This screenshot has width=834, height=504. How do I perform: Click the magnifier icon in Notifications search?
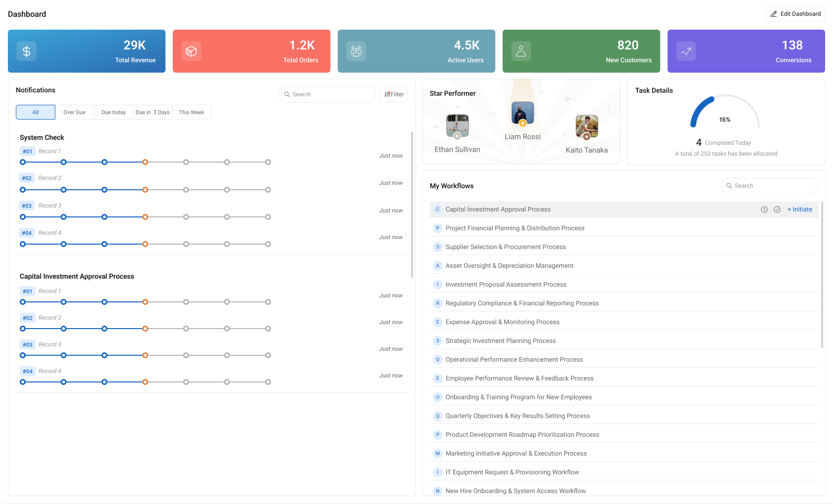click(x=287, y=94)
